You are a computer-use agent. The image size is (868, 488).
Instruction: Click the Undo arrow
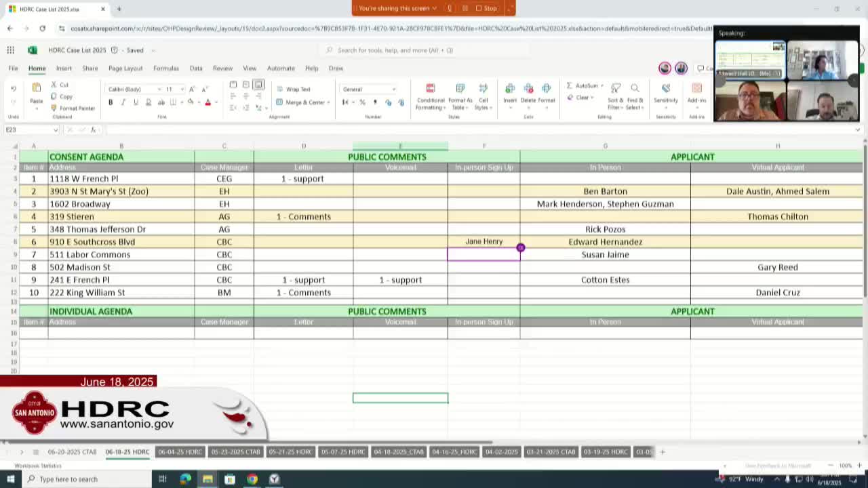(13, 89)
